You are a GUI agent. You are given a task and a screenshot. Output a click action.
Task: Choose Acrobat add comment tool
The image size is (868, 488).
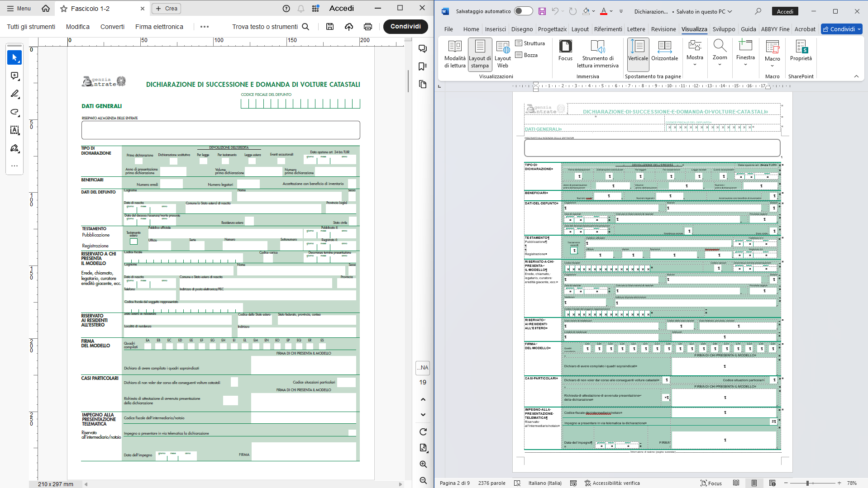coord(14,76)
